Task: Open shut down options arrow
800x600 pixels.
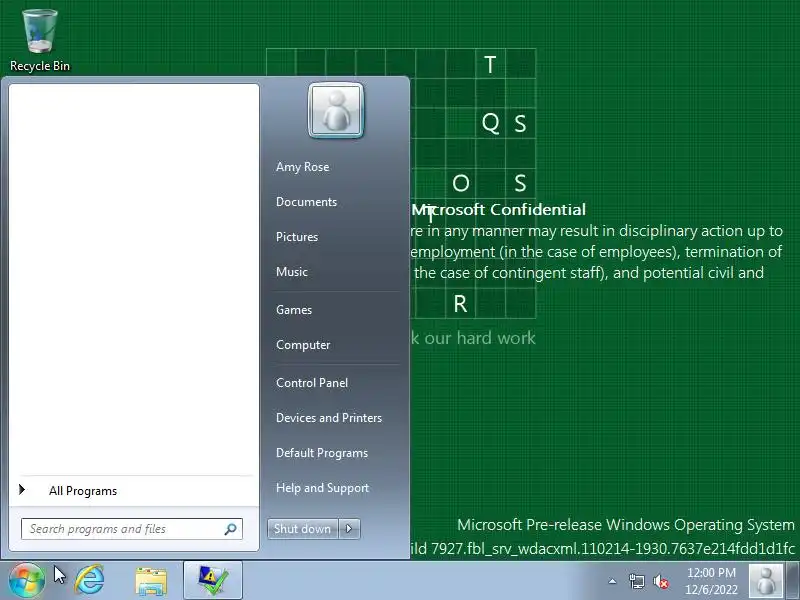Action: (349, 529)
